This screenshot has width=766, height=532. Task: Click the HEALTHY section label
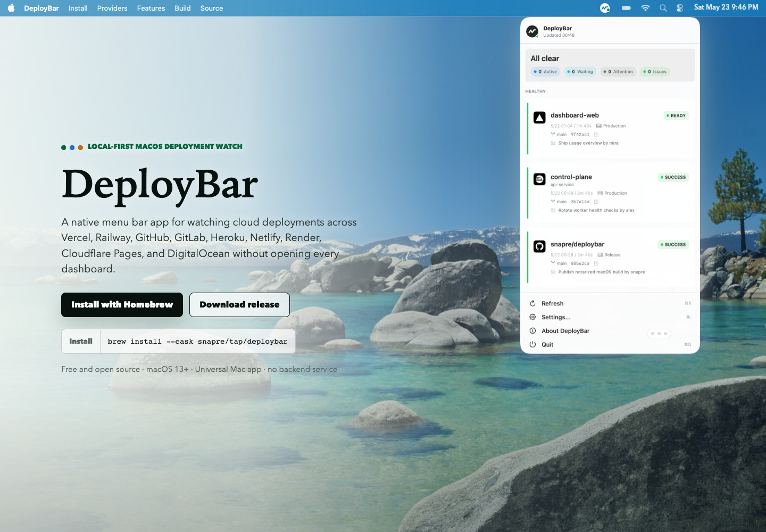click(536, 92)
